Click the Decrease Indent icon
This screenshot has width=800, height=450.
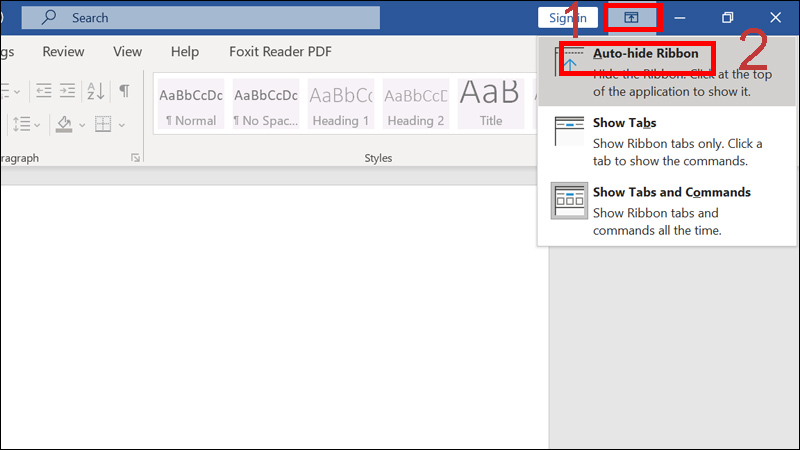click(x=44, y=91)
